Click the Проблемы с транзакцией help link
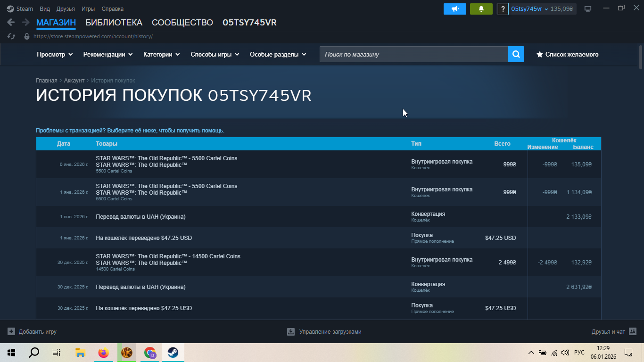Screen dimensions: 644x362 click(x=130, y=131)
